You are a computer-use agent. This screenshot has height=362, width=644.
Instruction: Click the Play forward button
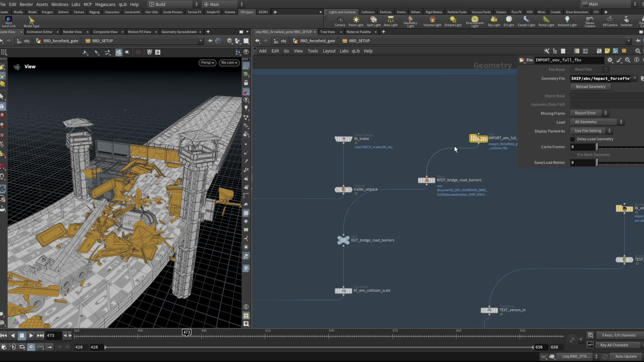[x=31, y=336]
